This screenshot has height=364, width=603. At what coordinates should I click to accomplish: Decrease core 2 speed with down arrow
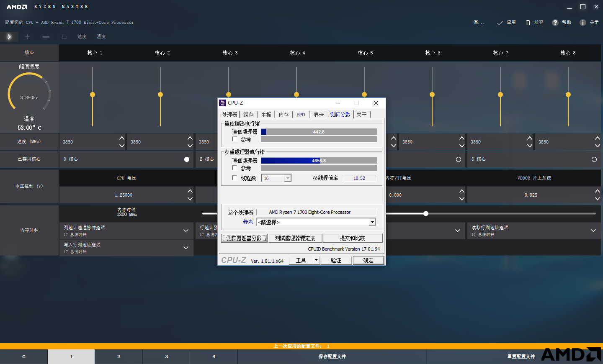pyautogui.click(x=190, y=146)
